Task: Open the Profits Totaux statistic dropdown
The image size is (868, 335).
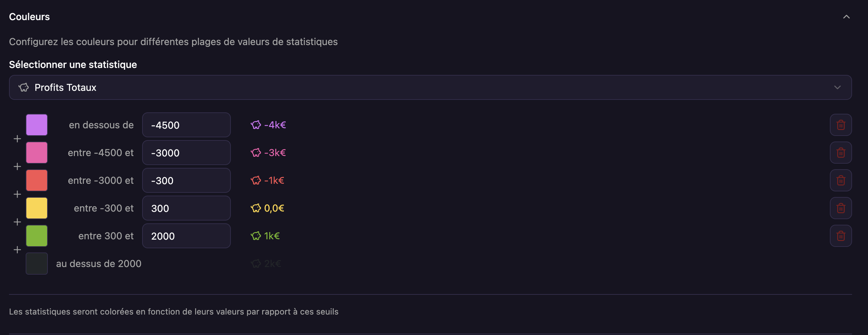Action: coord(430,87)
